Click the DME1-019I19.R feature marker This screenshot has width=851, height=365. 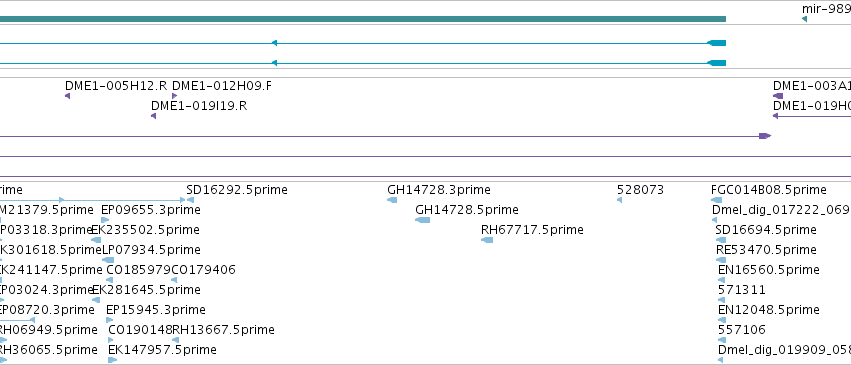154,116
